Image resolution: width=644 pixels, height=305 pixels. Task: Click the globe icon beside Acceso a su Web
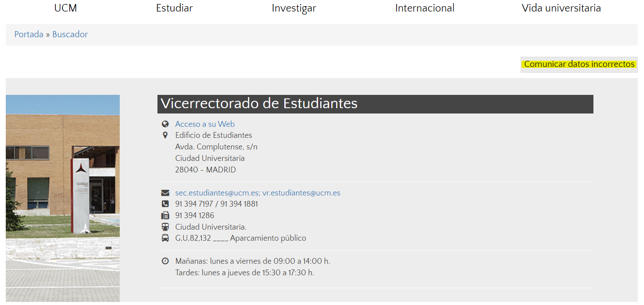[x=165, y=124]
